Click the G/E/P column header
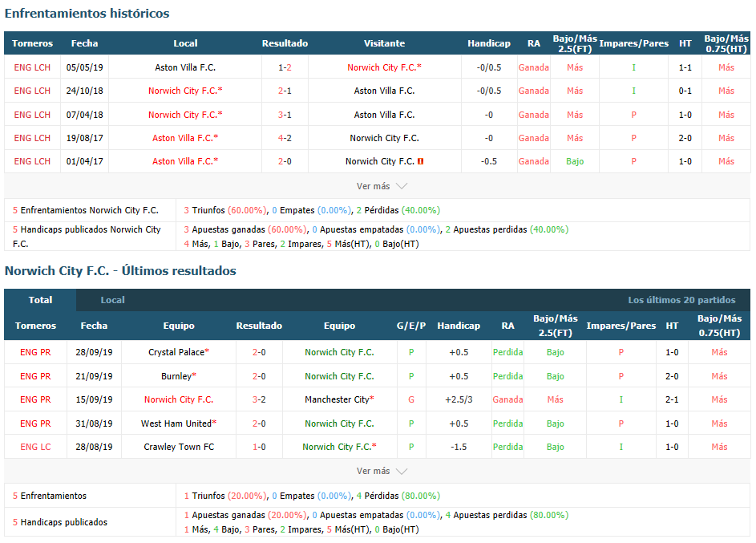 coord(411,326)
